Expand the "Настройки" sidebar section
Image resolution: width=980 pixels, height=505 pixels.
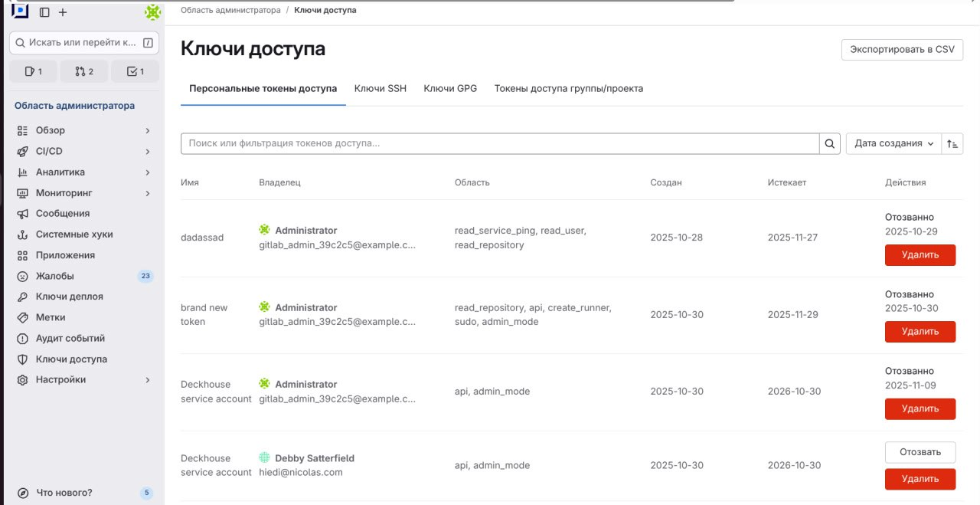point(59,379)
